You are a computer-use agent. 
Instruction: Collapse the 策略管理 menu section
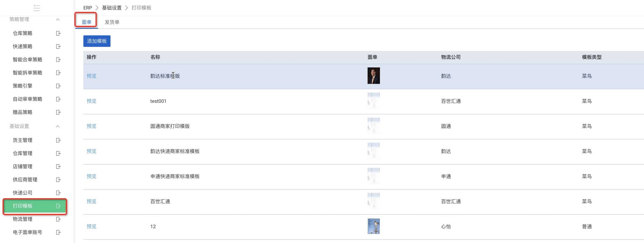click(58, 19)
